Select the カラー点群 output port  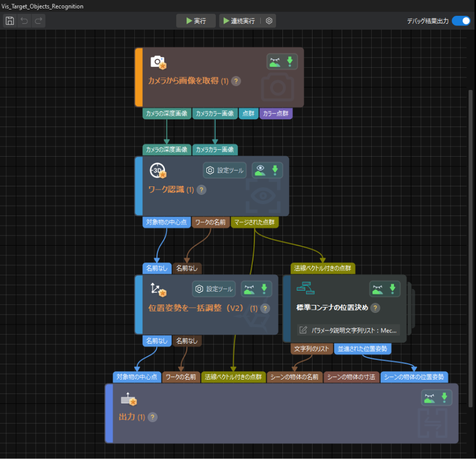pyautogui.click(x=276, y=113)
